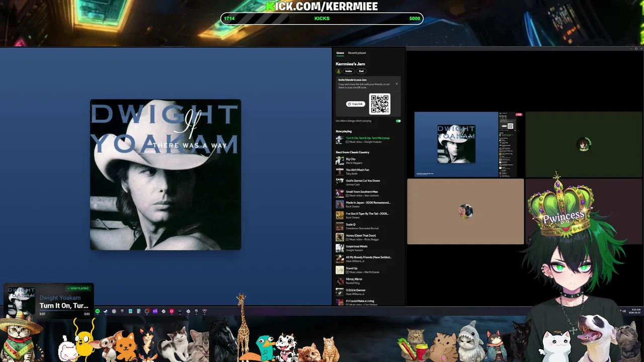Select the song title You Ain't Much Fun
644x362 pixels.
pos(357,170)
